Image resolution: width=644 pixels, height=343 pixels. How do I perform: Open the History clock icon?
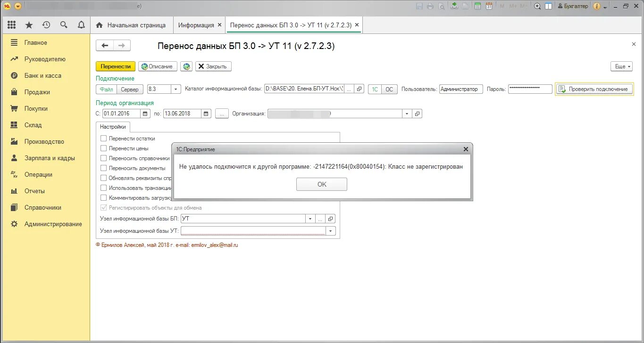(x=46, y=25)
